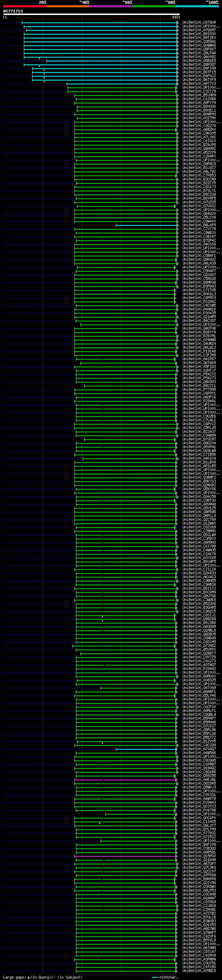
Task: Select label UniRef100_P54273
Action: pyautogui.click(x=199, y=378)
